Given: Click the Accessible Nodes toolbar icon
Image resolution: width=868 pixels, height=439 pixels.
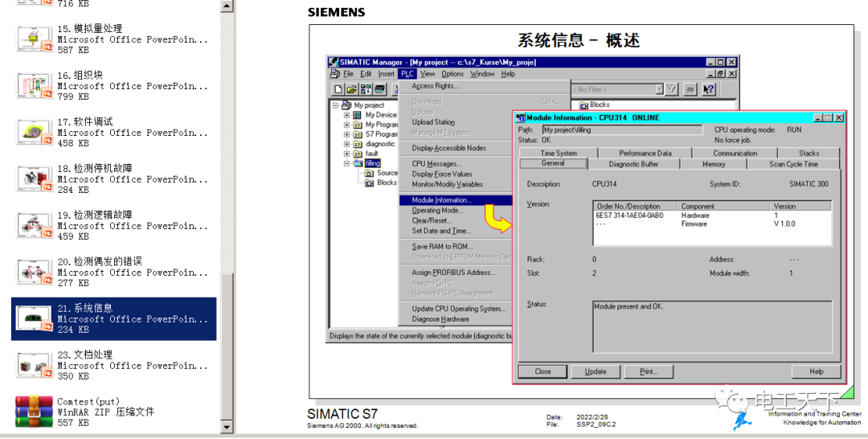Looking at the screenshot, I should 366,89.
